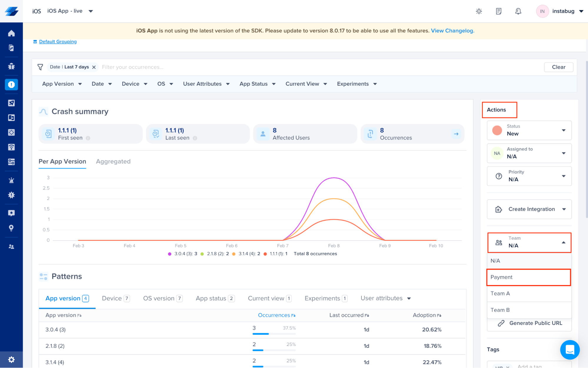Expand the OS filter dropdown
Screen dimensions: 588x368
(165, 84)
